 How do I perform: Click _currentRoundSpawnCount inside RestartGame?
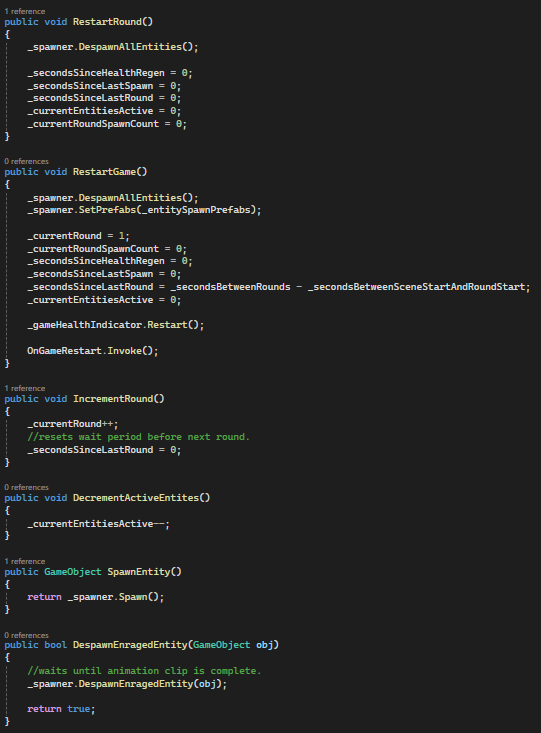click(x=93, y=249)
